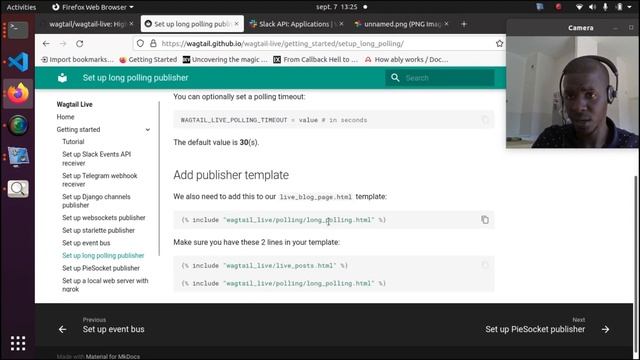Copy the long_polling include code snippet
The width and height of the screenshot is (640, 360).
(485, 220)
